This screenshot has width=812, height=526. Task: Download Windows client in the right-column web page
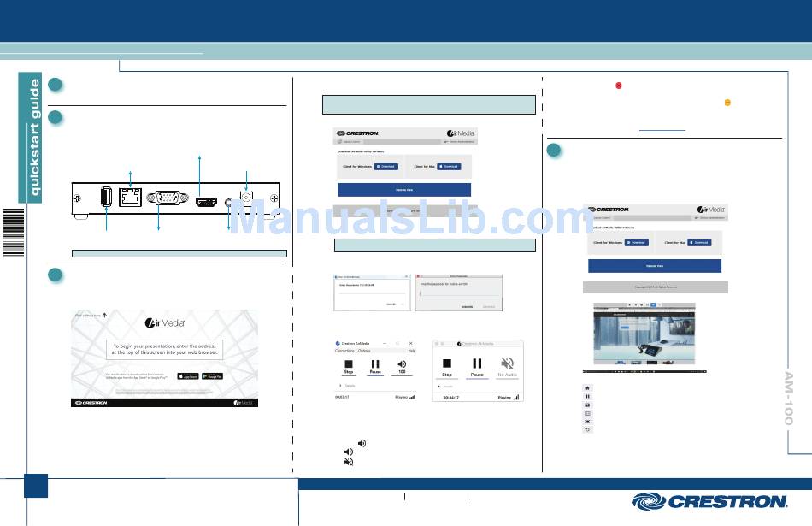click(x=637, y=243)
